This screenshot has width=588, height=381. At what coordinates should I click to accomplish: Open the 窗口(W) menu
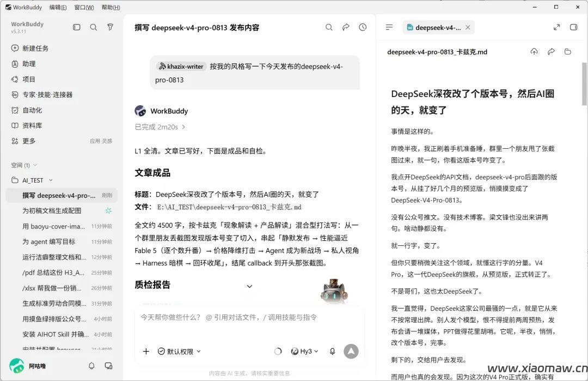84,7
